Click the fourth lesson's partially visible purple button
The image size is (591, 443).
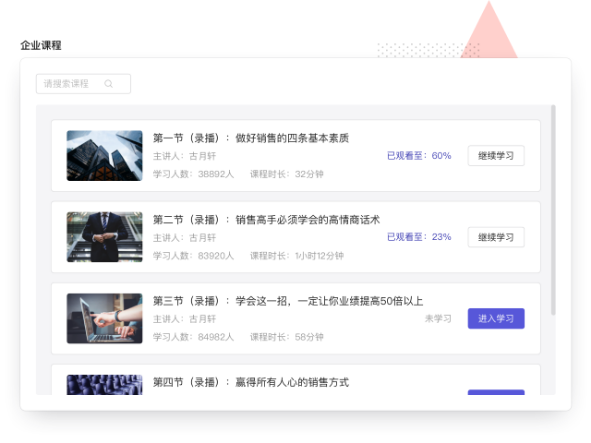pyautogui.click(x=496, y=392)
